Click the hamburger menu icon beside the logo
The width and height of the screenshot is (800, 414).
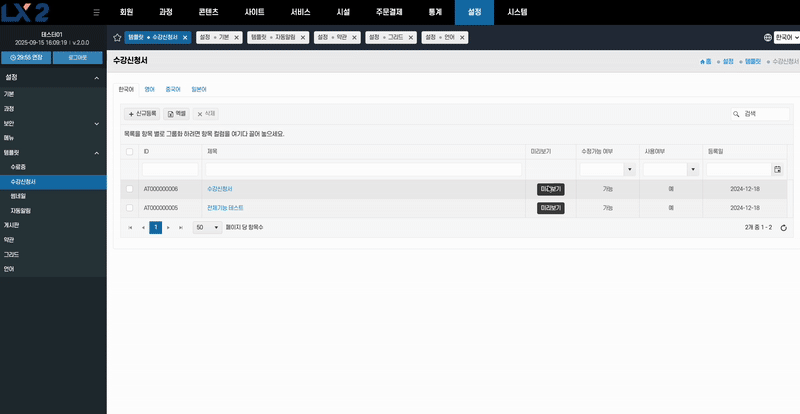(96, 12)
